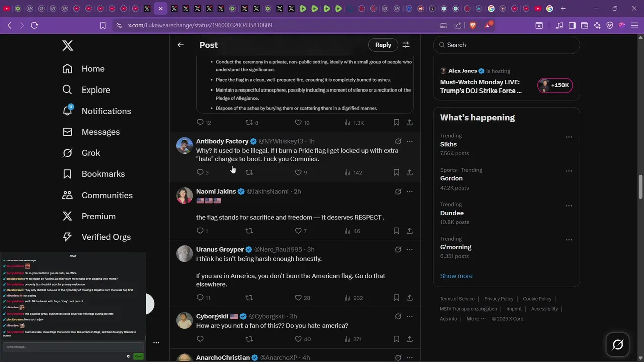The width and height of the screenshot is (644, 362).
Task: Bookmark Antibody Factory's reply
Action: pos(396,172)
